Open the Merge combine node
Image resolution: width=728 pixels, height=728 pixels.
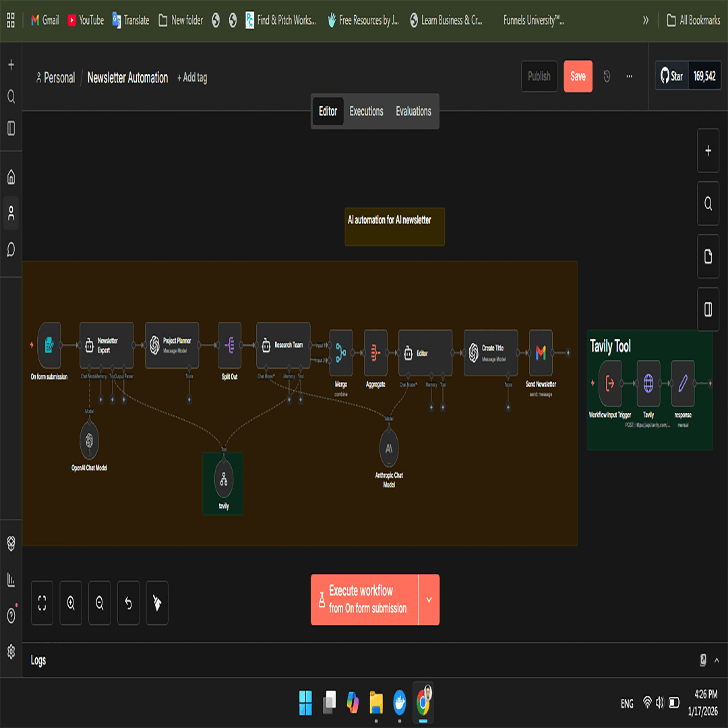[340, 351]
